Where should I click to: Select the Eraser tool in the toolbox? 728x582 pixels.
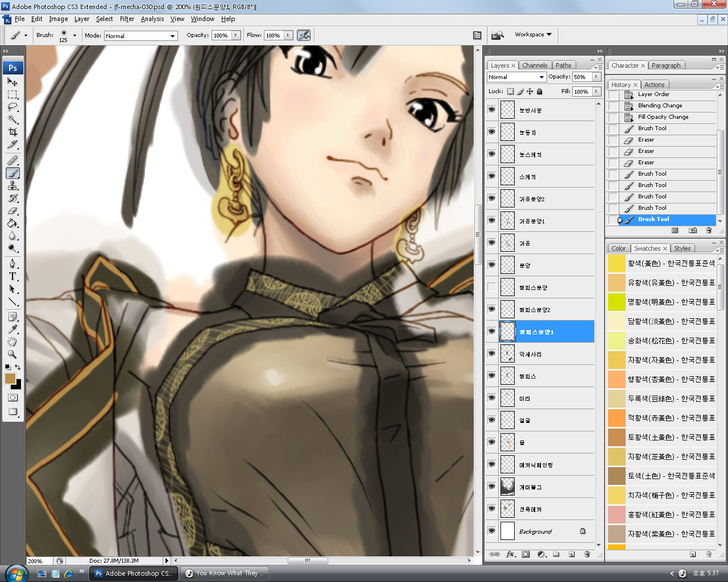coord(13,211)
